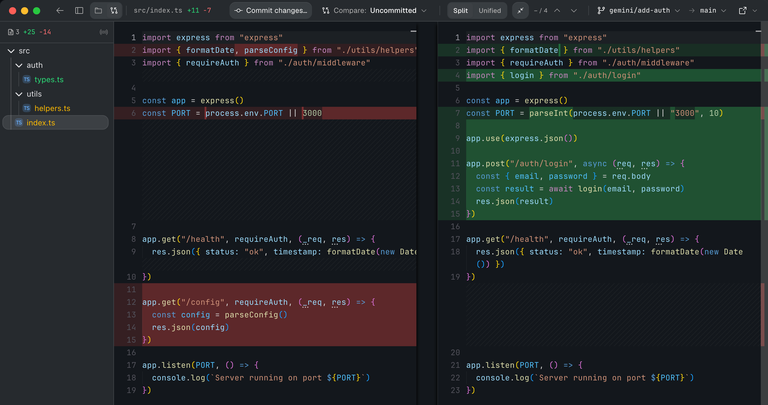Click the changed files count icon
The height and width of the screenshot is (405, 768).
(x=13, y=32)
